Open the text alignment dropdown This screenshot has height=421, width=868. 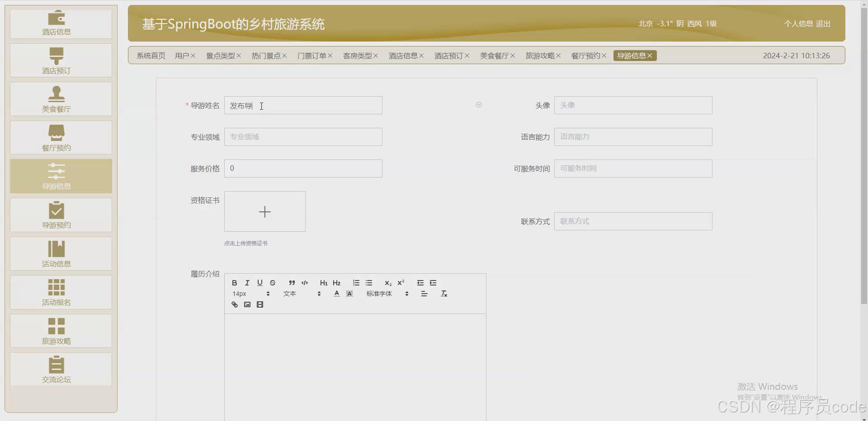[425, 293]
